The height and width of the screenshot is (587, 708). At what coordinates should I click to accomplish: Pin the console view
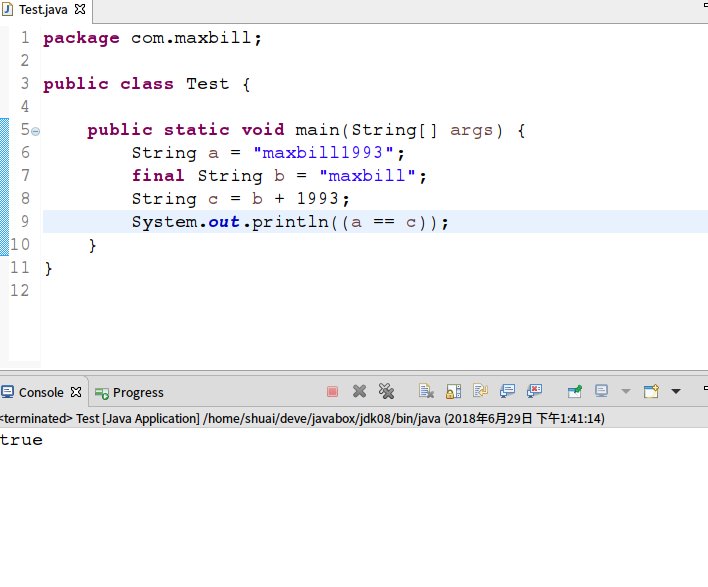pos(575,392)
